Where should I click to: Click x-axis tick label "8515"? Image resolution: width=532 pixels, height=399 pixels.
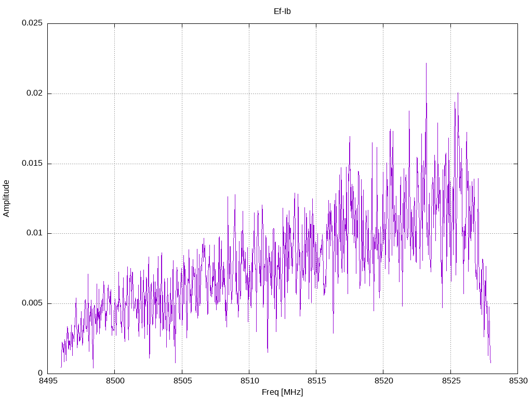tap(316, 381)
